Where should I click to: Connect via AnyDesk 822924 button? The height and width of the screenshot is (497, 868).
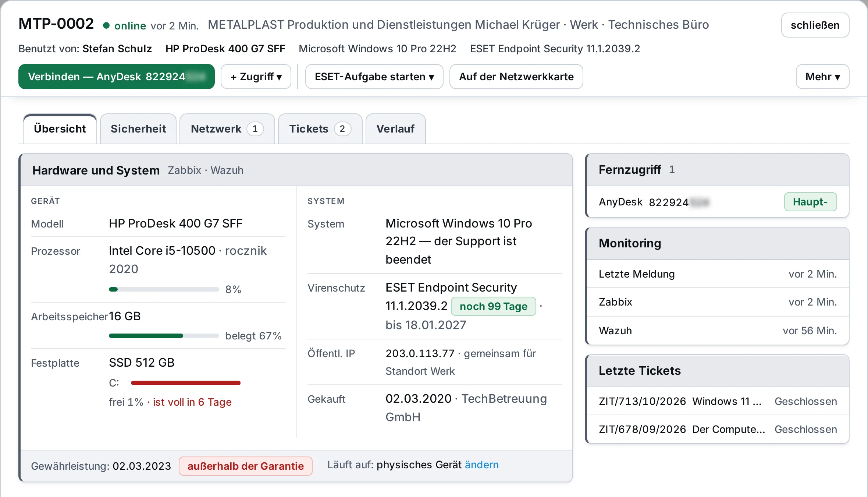117,77
